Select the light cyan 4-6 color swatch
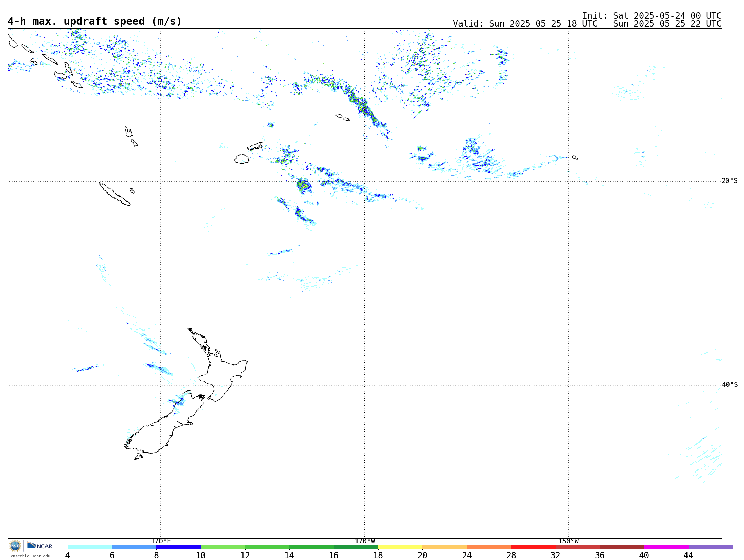 click(90, 547)
